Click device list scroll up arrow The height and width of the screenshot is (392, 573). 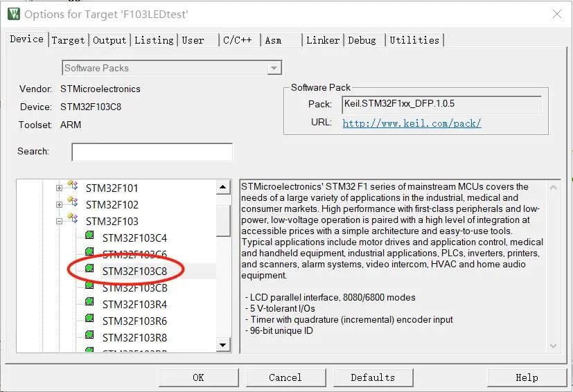point(223,188)
